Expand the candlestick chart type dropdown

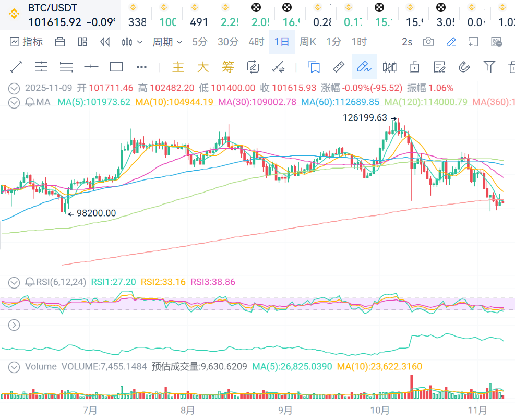[132, 42]
